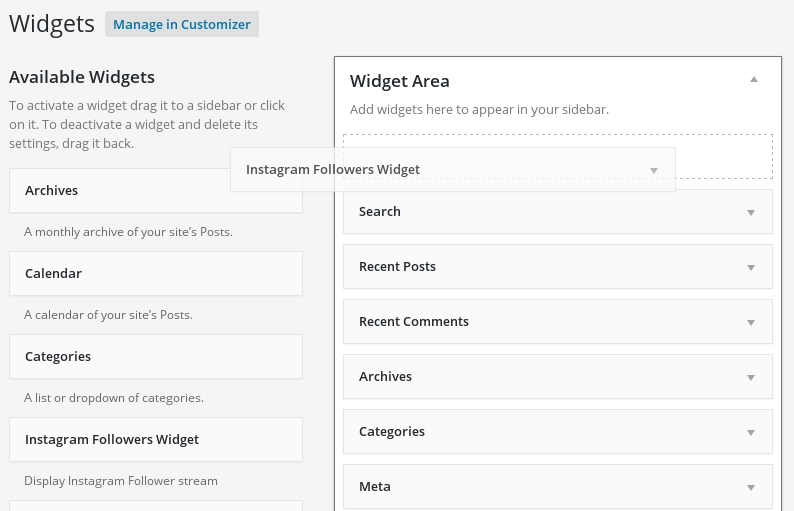Viewport: 794px width, 511px height.
Task: Expand the Recent Comments widget arrow
Action: 750,322
